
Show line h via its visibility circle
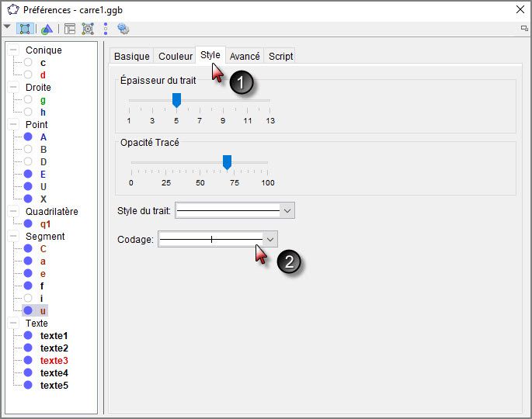28,112
